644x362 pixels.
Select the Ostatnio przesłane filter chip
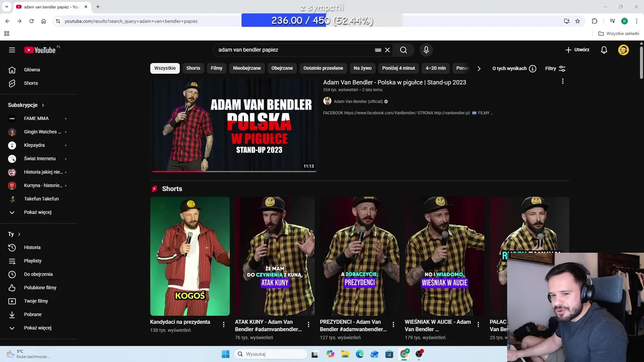click(x=323, y=68)
